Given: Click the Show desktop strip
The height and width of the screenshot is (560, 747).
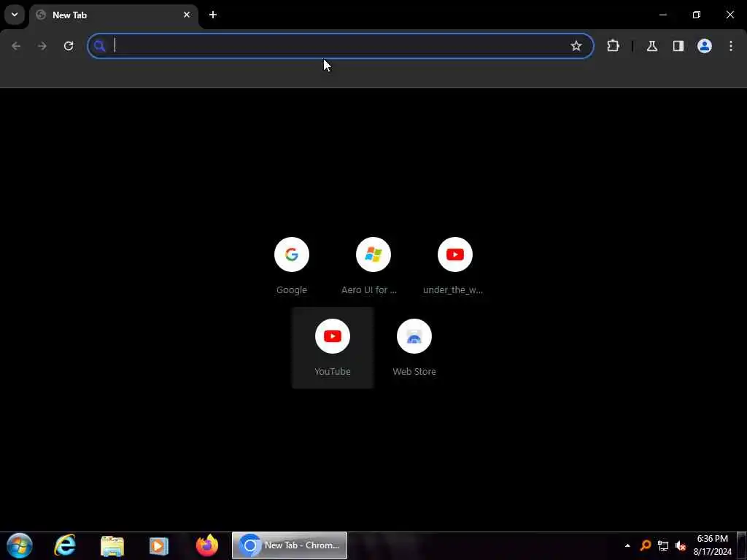Looking at the screenshot, I should tap(742, 545).
